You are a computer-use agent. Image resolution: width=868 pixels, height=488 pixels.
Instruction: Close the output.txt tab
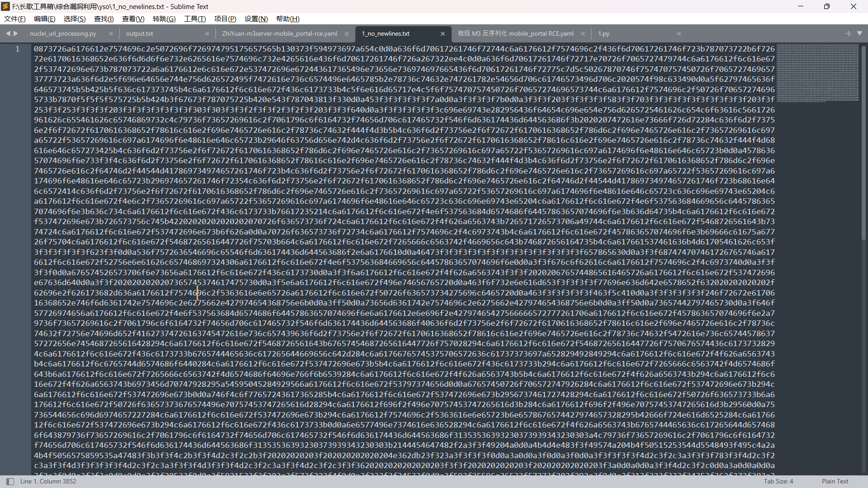(207, 34)
